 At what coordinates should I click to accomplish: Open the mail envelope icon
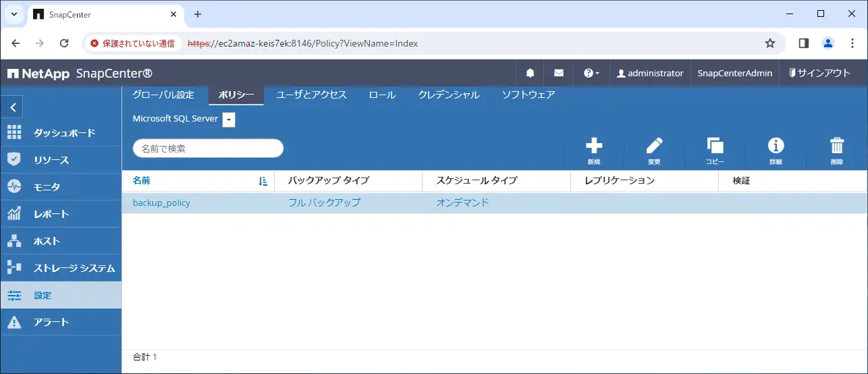(x=559, y=73)
